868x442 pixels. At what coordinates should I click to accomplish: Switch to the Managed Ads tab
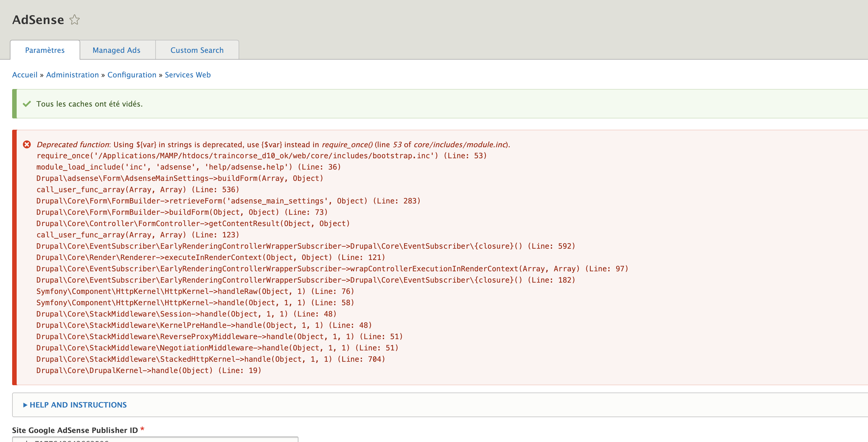(x=116, y=50)
